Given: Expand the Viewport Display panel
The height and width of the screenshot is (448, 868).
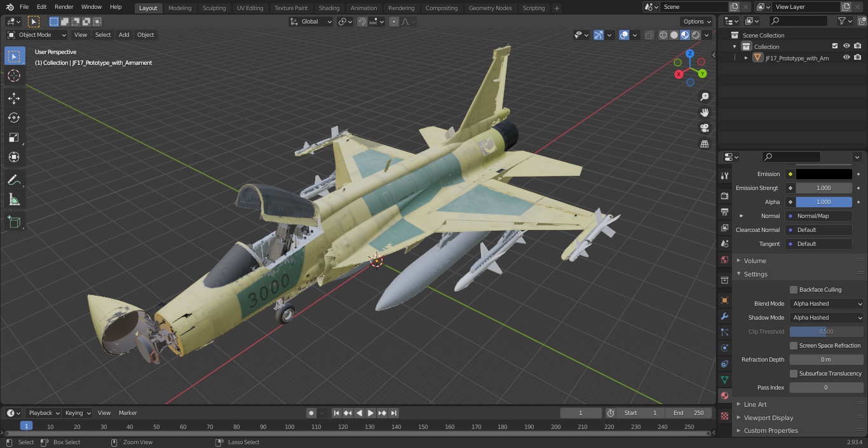Looking at the screenshot, I should tap(768, 417).
